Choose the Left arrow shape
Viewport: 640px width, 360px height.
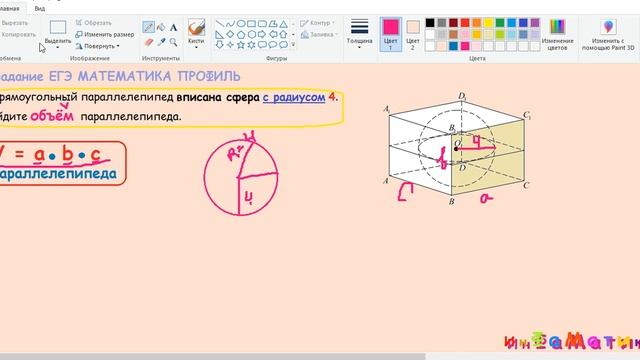click(273, 34)
